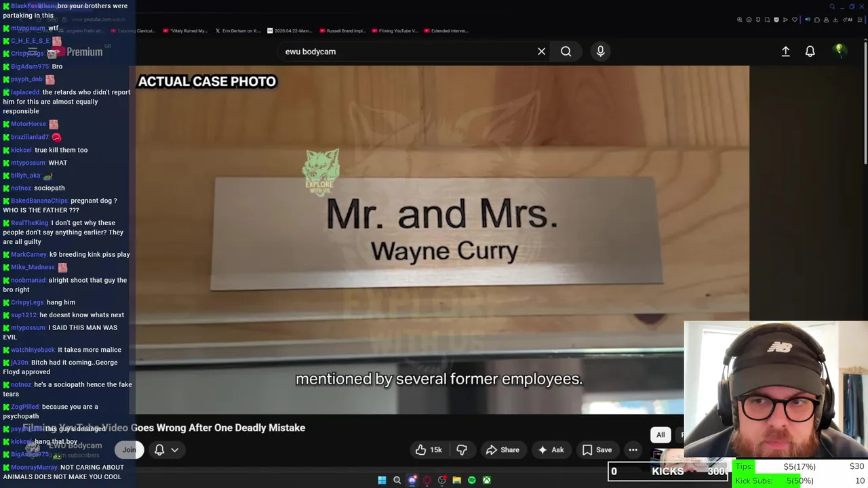Viewport: 868px width, 488px height.
Task: Switch to 'Filming YouTube V...' tab
Action: coord(395,30)
